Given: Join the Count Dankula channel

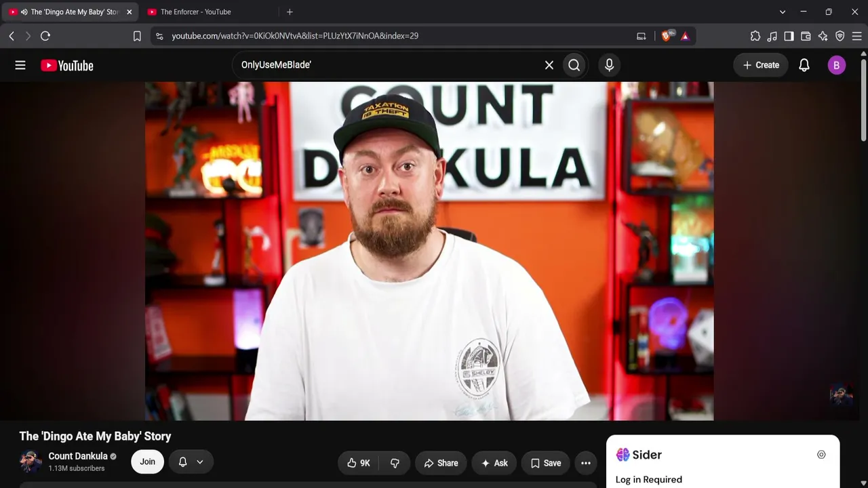Looking at the screenshot, I should pyautogui.click(x=147, y=462).
